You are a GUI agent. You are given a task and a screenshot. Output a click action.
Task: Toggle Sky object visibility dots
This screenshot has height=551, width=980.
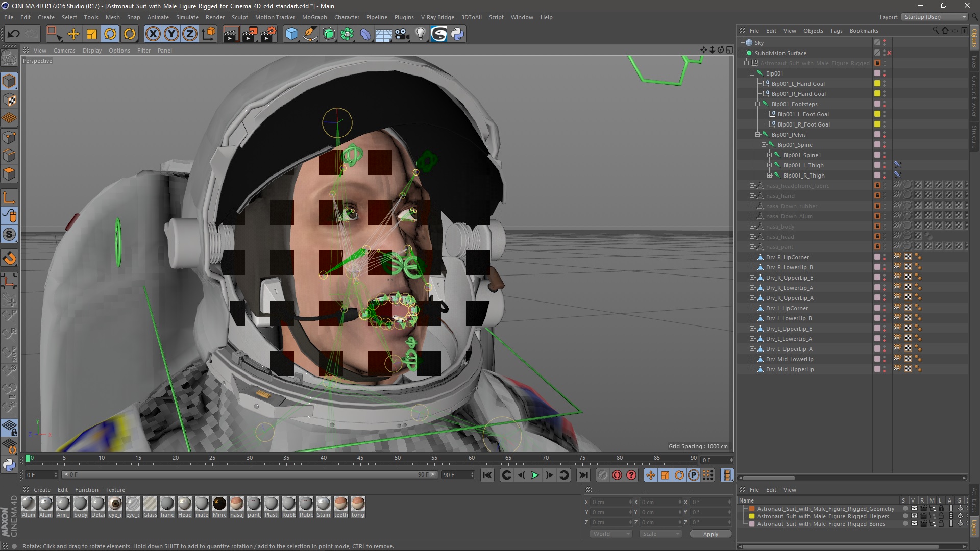pos(884,43)
